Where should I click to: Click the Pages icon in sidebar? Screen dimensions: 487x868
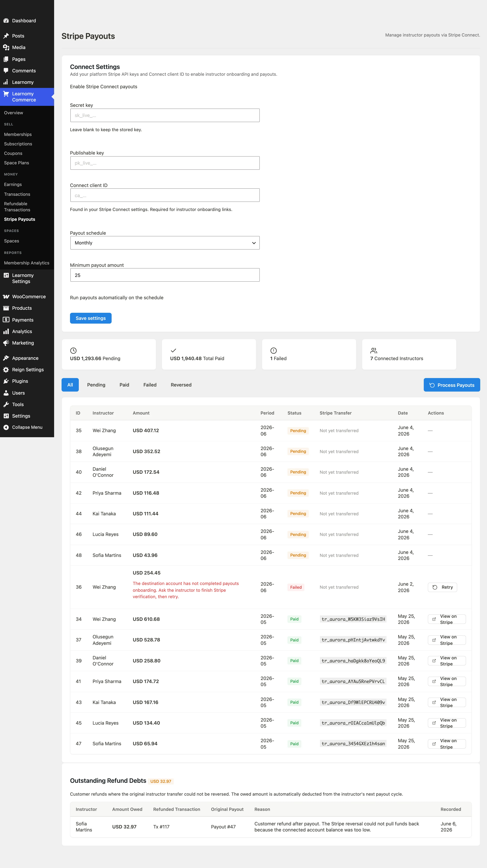click(x=6, y=59)
